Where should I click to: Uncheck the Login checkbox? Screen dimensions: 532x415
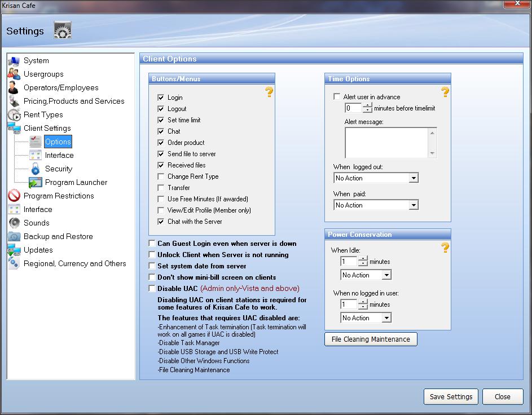coord(161,98)
